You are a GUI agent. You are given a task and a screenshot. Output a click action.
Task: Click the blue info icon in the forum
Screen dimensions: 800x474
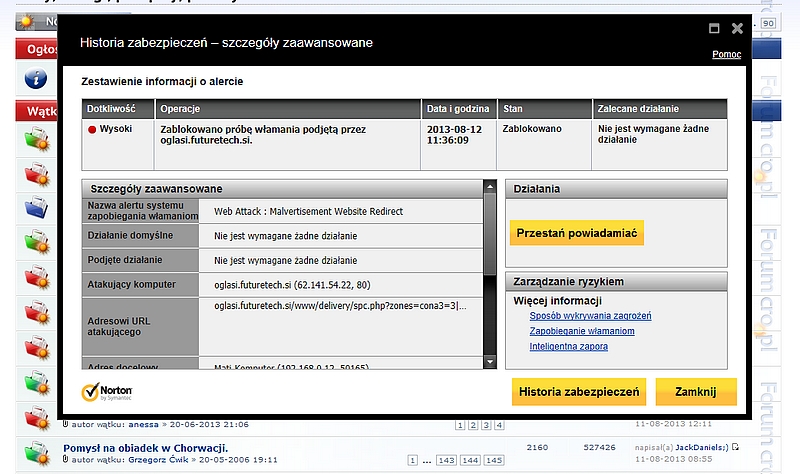(x=35, y=78)
